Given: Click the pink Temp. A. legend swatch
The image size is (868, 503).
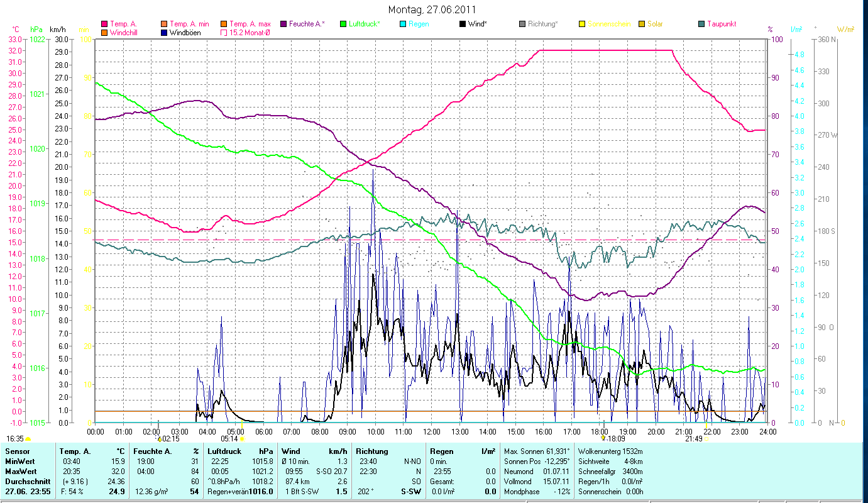Looking at the screenshot, I should tap(104, 24).
